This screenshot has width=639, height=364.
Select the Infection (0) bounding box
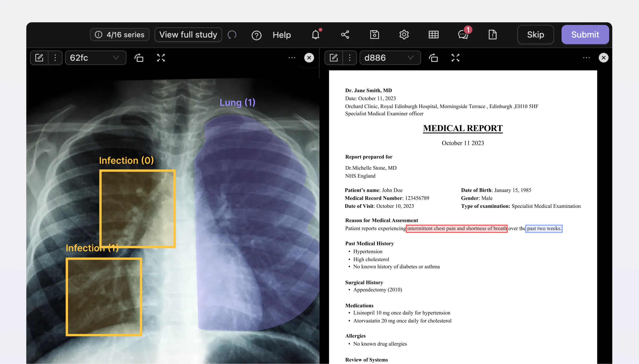137,208
